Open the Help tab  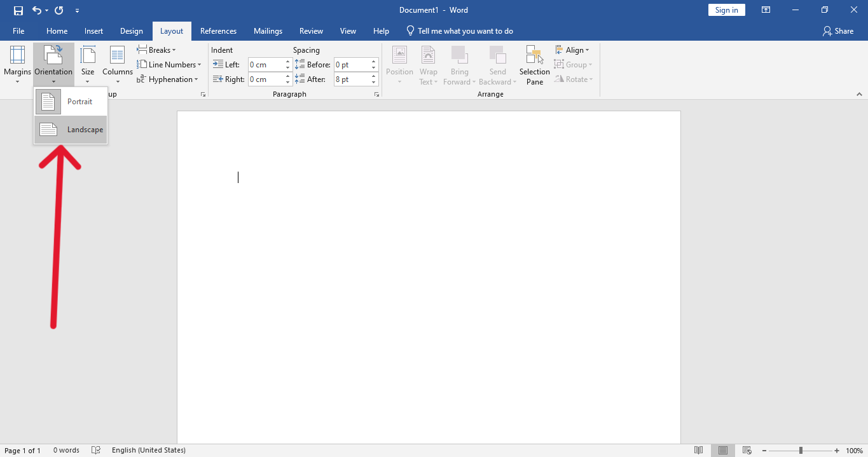coord(381,31)
